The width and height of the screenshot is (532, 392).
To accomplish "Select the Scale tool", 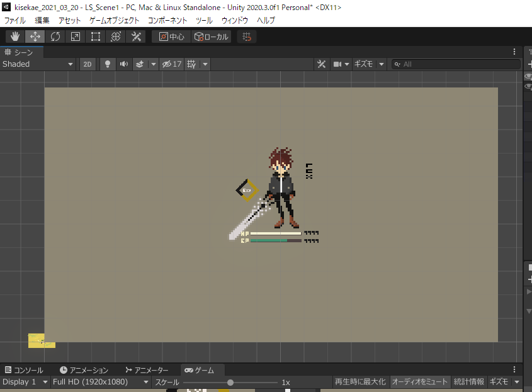I will click(x=76, y=36).
